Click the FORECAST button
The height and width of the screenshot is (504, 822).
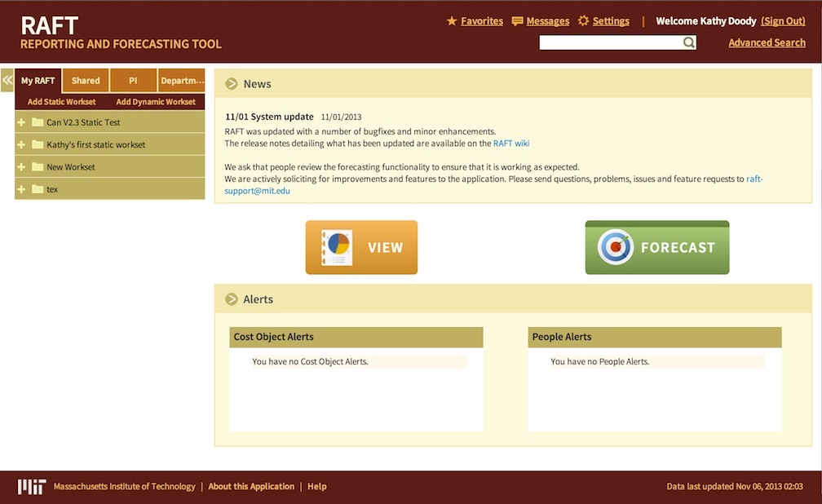tap(657, 248)
